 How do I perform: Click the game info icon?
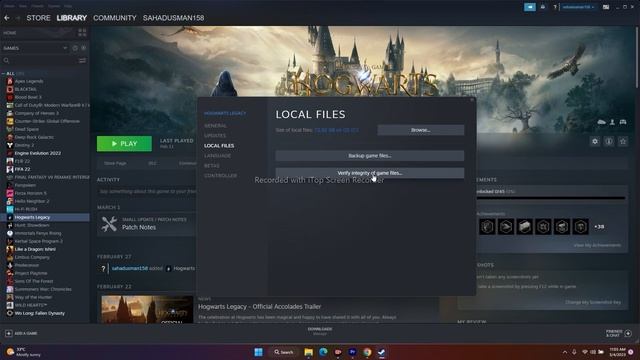pos(609,141)
